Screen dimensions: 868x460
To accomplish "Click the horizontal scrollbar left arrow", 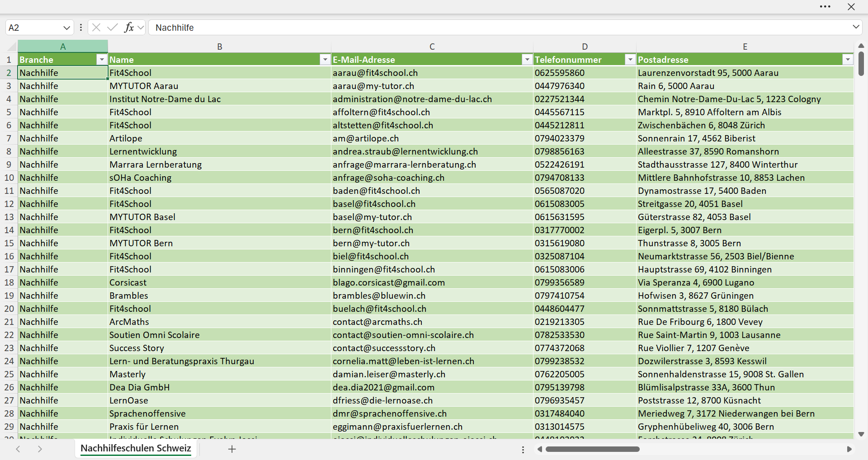I will [x=539, y=449].
